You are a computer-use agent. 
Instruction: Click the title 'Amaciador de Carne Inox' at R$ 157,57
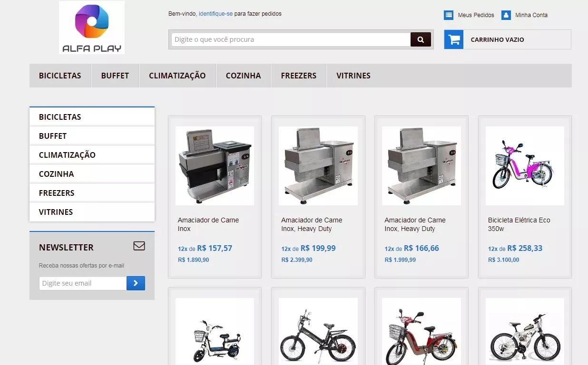[x=208, y=224]
